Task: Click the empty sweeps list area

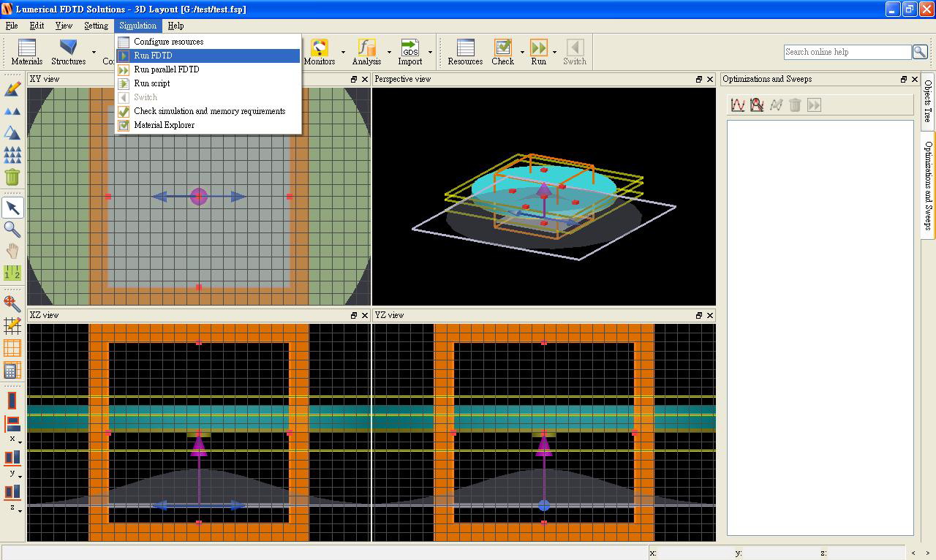Action: [x=820, y=328]
